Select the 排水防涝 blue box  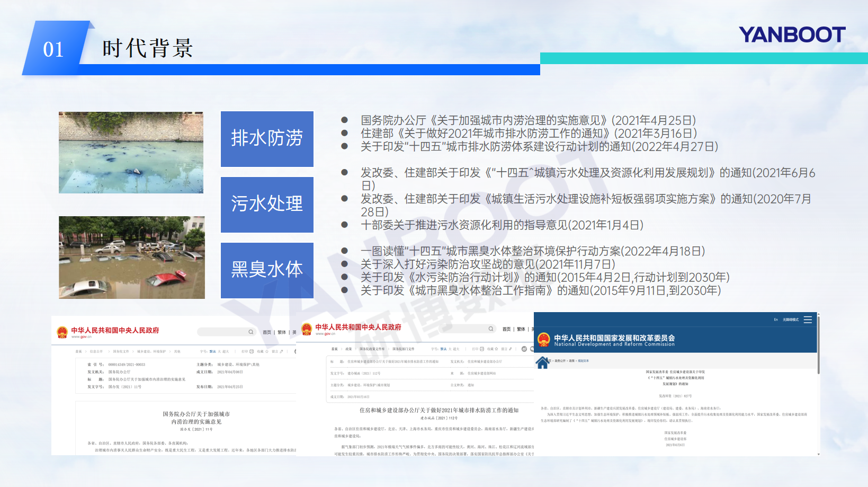tap(267, 139)
